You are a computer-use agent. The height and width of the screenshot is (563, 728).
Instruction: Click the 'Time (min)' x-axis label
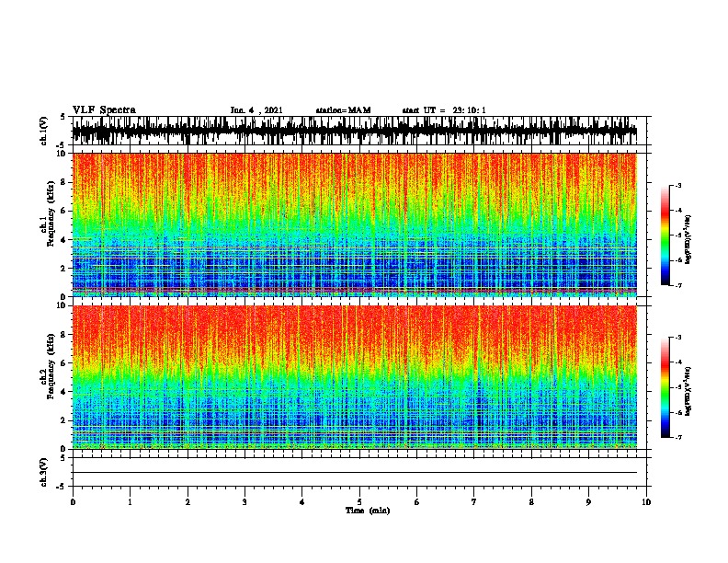coord(368,511)
